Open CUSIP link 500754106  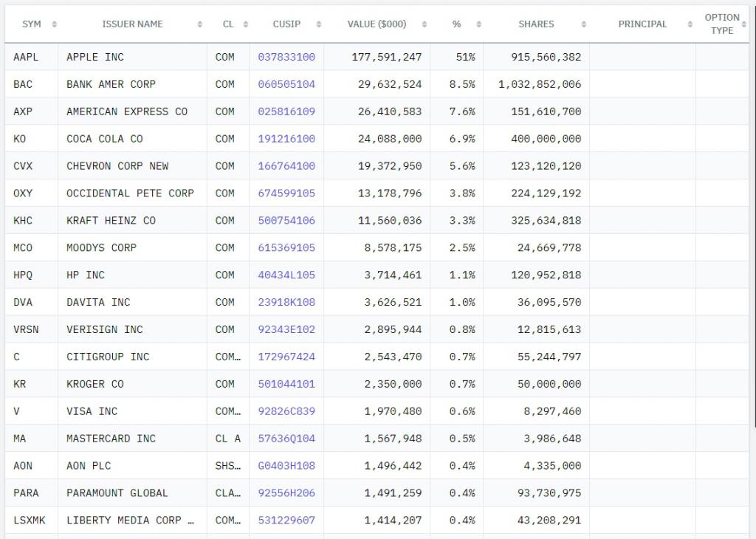pyautogui.click(x=286, y=220)
